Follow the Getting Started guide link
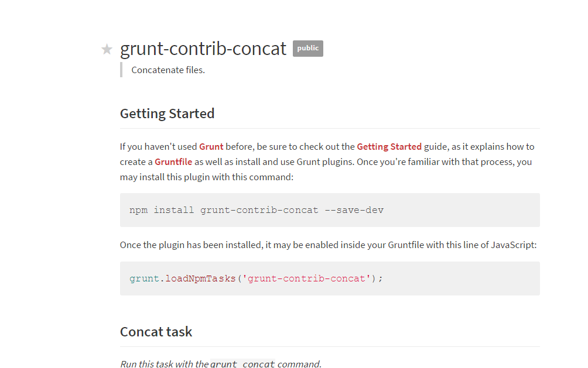 tap(389, 147)
